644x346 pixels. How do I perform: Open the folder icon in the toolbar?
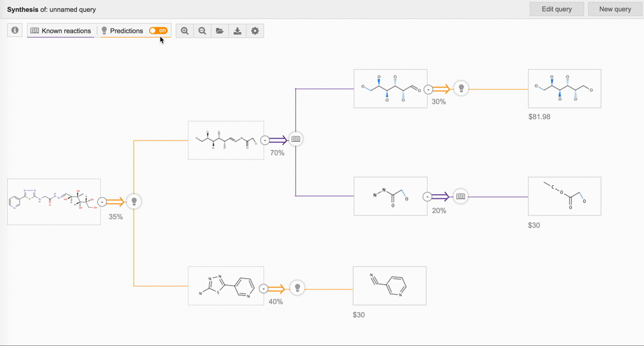click(x=219, y=31)
